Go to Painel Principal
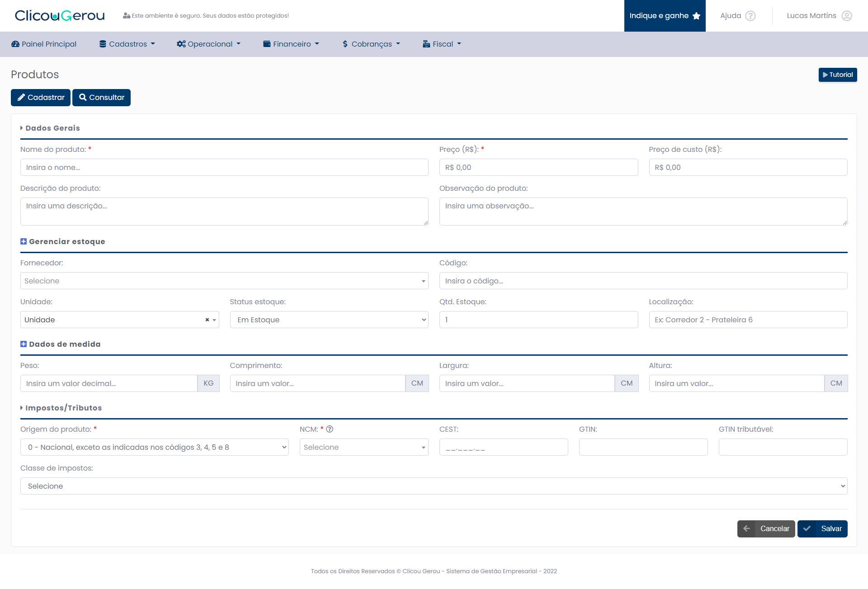 44,44
